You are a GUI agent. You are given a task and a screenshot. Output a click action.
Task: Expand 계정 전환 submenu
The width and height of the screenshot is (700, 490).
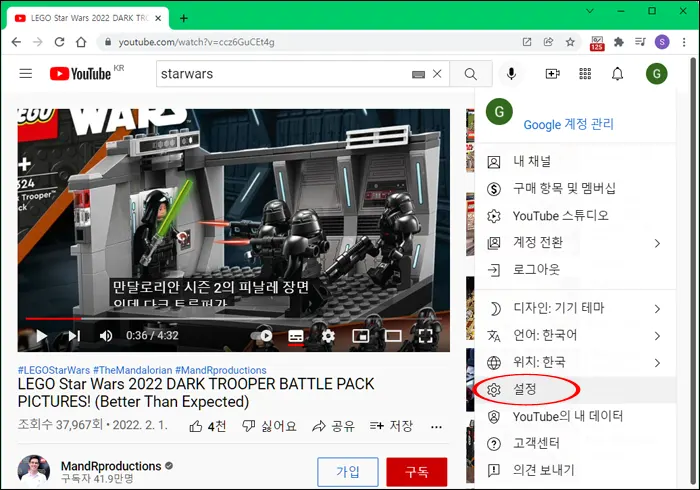(x=576, y=243)
